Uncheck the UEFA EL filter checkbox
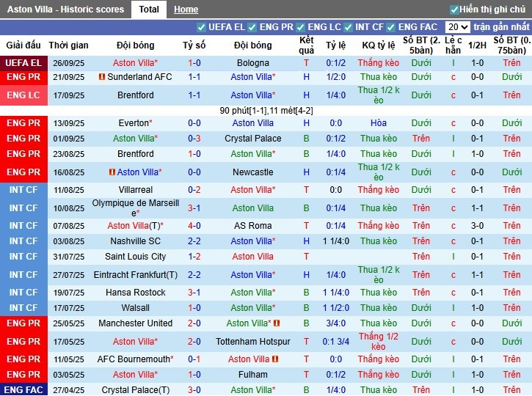Viewport: 532px width, 396px height. [202, 27]
